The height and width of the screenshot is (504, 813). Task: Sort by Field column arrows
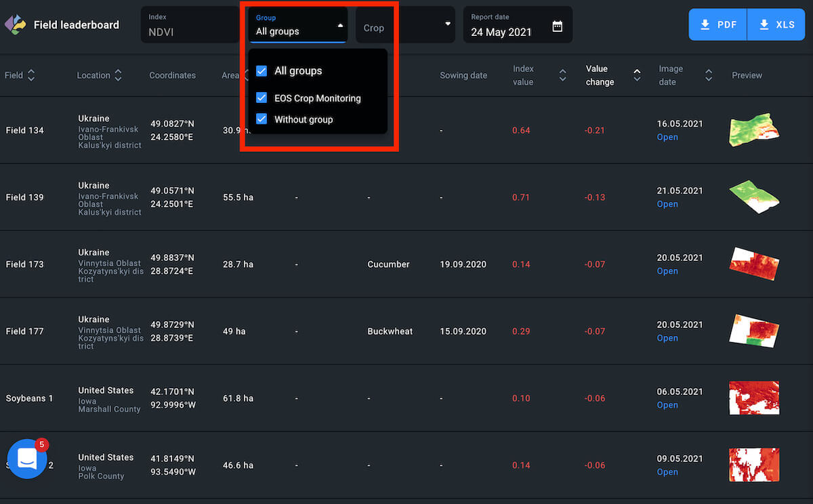[31, 75]
